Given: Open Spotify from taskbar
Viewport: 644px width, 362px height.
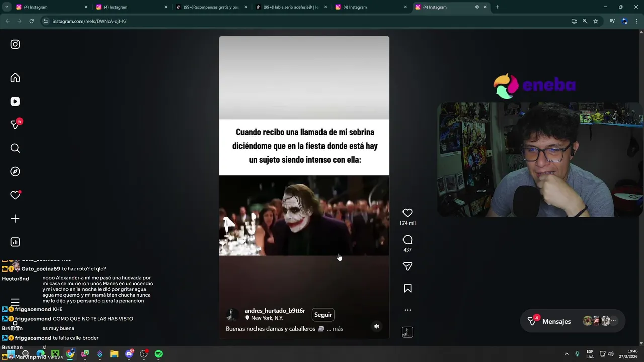Looking at the screenshot, I should [158, 354].
